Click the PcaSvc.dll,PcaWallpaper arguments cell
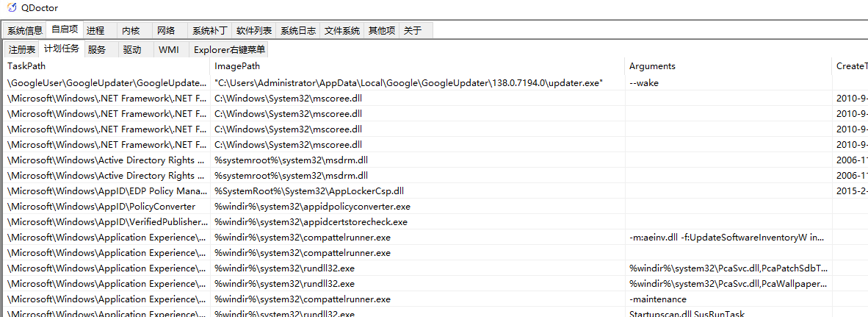Viewport: 868px width, 317px height. coord(728,285)
